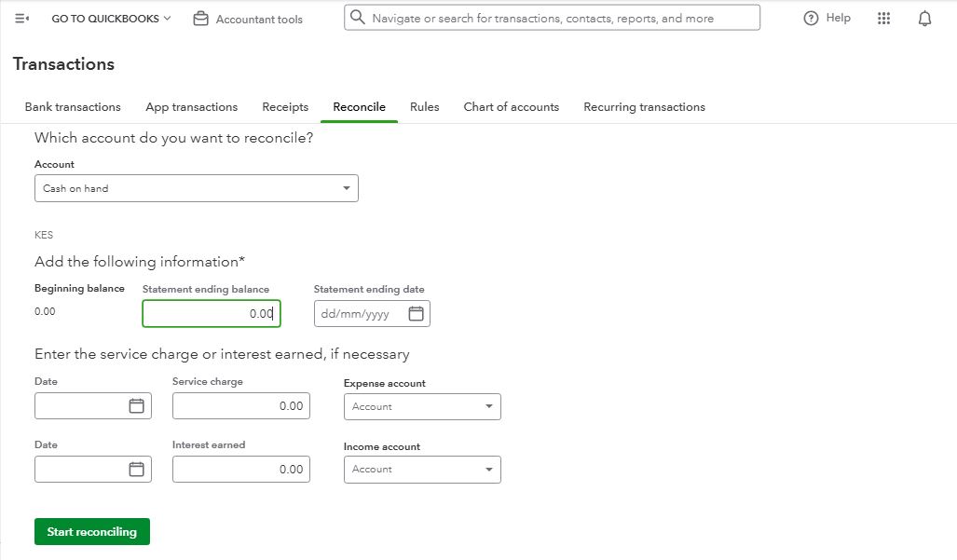This screenshot has height=560, width=957.
Task: Open the Accountant tools briefcase icon
Action: click(200, 19)
